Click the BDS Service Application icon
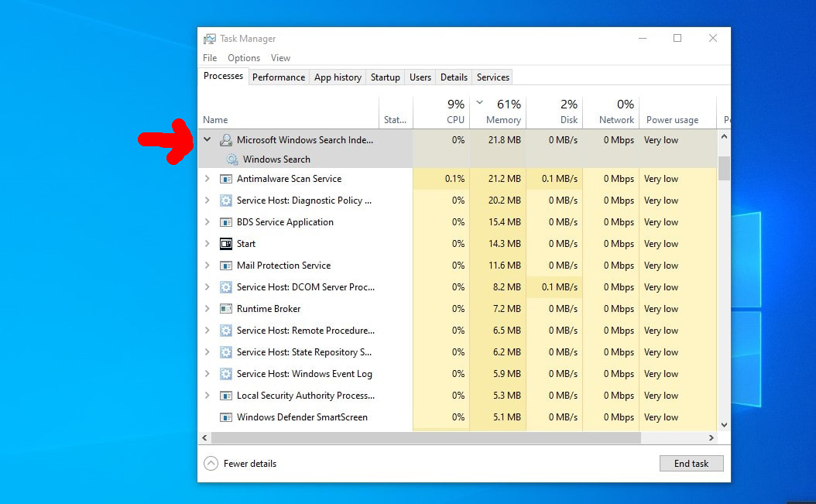 (226, 222)
